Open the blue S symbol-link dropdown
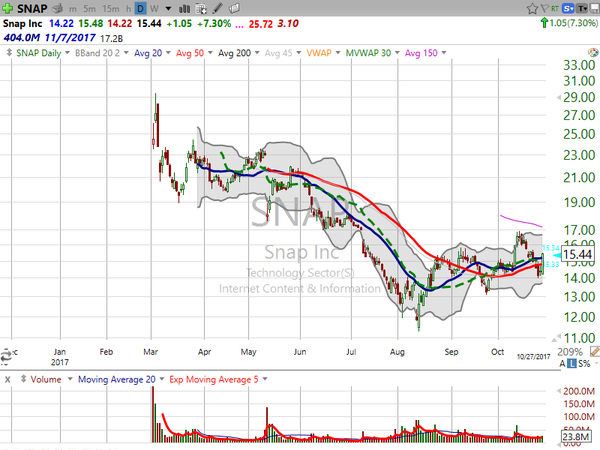This screenshot has width=600, height=450. point(568,8)
